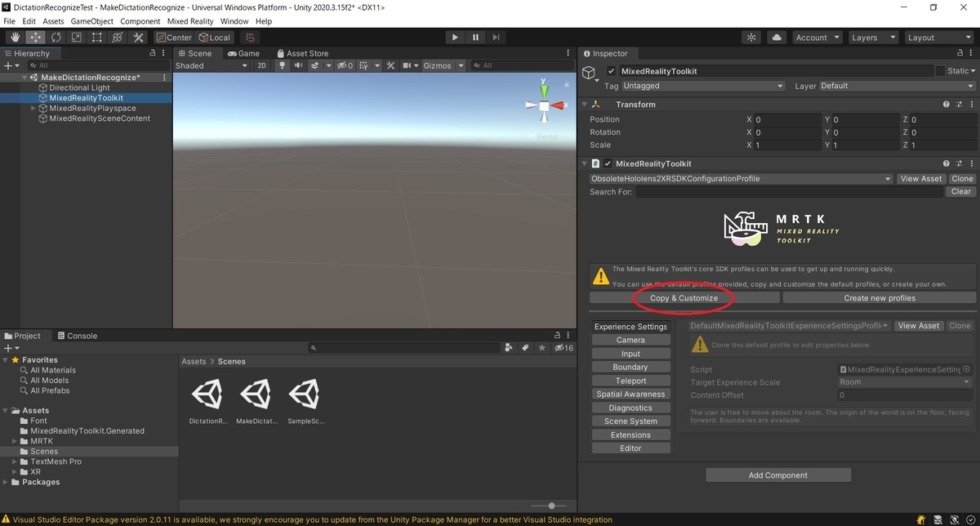Open the Layout dropdown
This screenshot has height=526, width=980.
tap(939, 38)
